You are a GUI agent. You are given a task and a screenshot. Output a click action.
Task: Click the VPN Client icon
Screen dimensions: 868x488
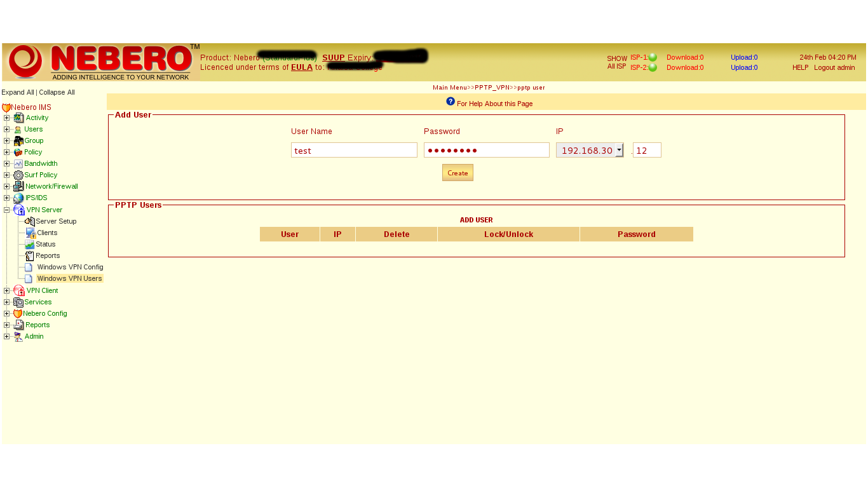click(x=19, y=290)
